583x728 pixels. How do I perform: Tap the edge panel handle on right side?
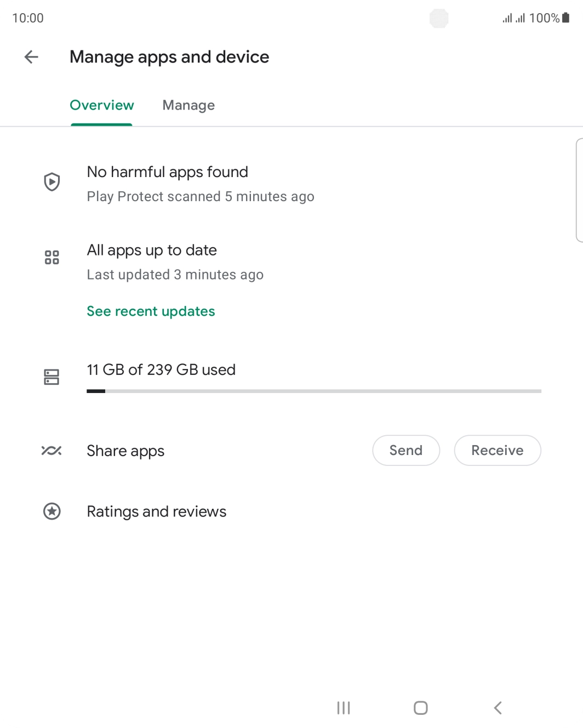pyautogui.click(x=579, y=190)
